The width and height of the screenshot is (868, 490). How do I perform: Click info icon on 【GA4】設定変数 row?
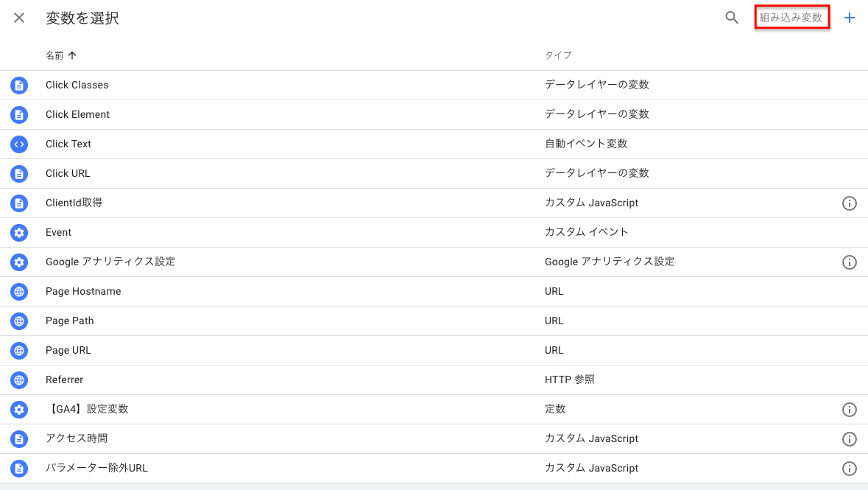click(x=849, y=410)
